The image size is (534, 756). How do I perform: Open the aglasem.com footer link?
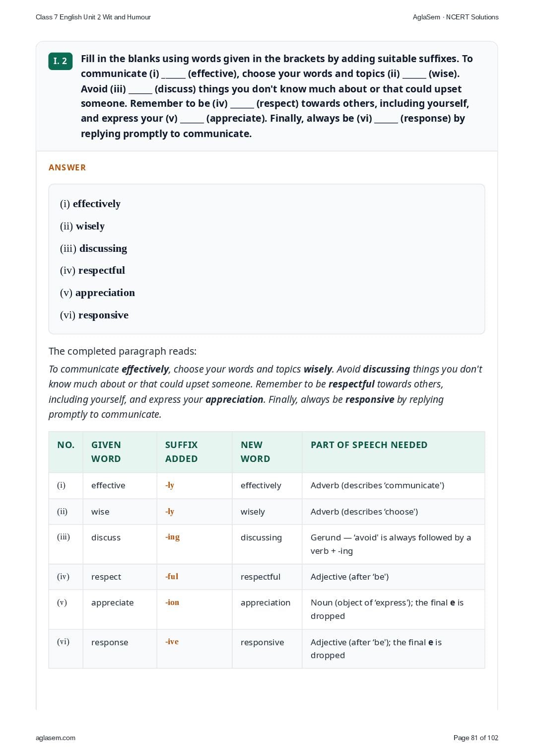tap(56, 738)
